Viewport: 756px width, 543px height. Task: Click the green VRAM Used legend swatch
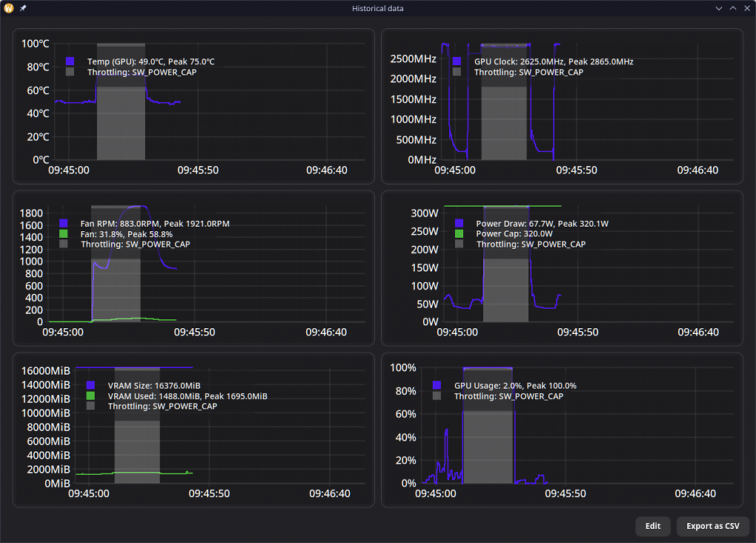(x=90, y=396)
